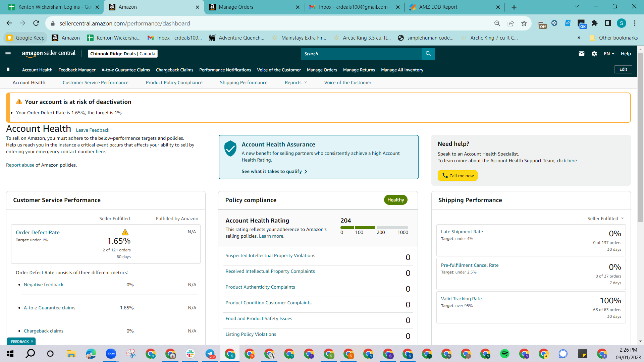644x362 pixels.
Task: Select the Product Policy Compliance tab
Action: 174,82
